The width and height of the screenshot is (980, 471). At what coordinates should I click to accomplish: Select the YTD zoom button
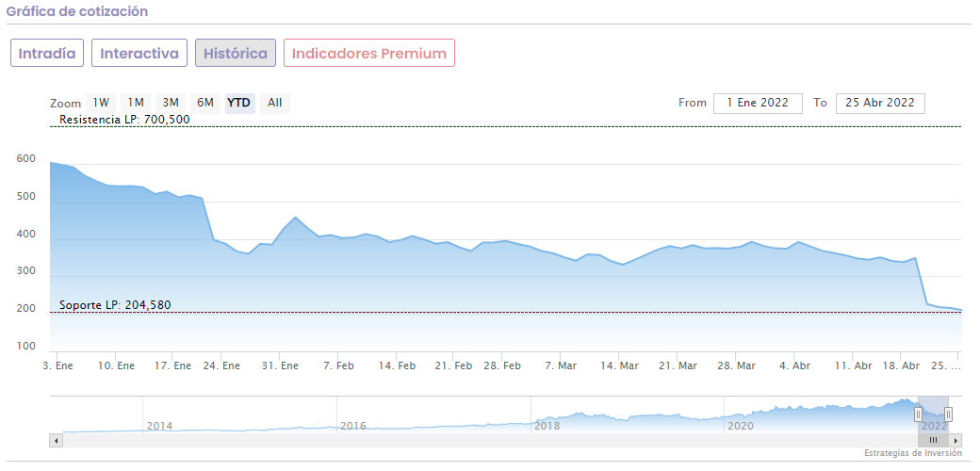(239, 103)
